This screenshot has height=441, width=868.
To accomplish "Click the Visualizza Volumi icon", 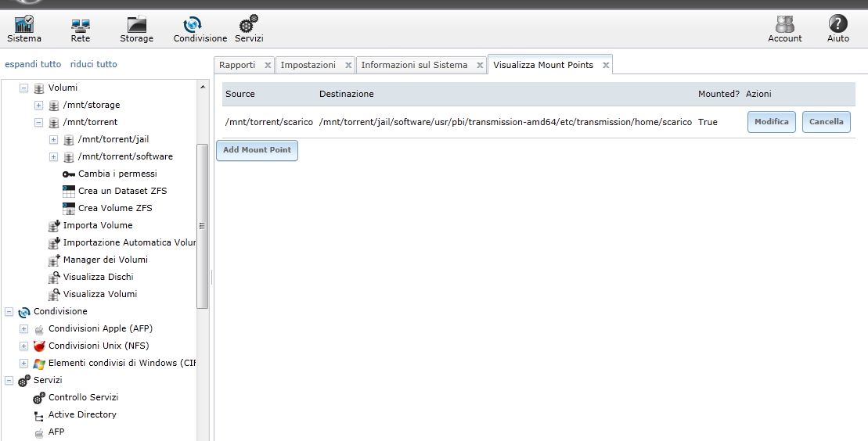I will click(54, 294).
